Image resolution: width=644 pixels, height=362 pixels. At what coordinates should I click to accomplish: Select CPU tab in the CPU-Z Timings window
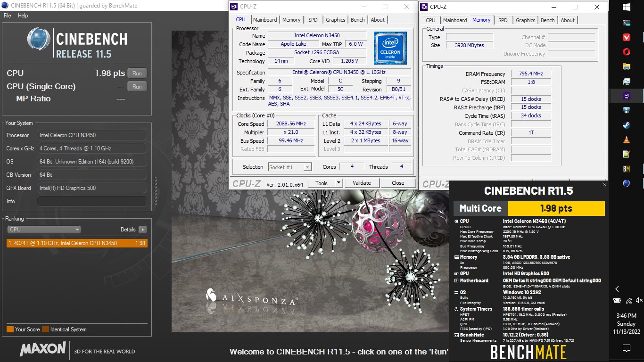point(431,20)
